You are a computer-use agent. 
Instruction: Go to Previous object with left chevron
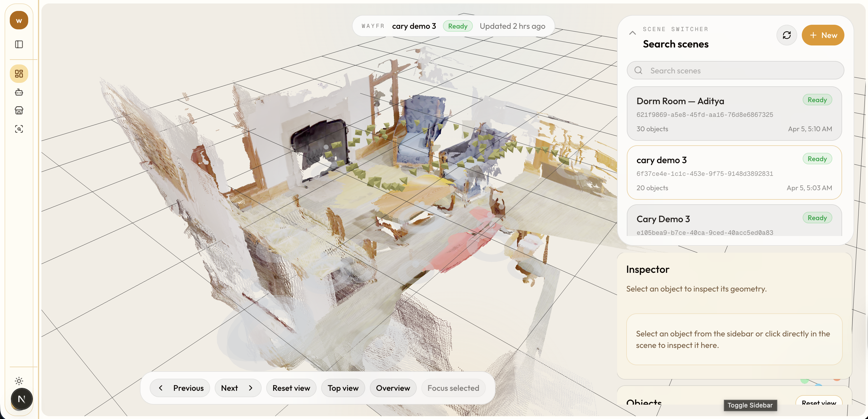(x=180, y=388)
